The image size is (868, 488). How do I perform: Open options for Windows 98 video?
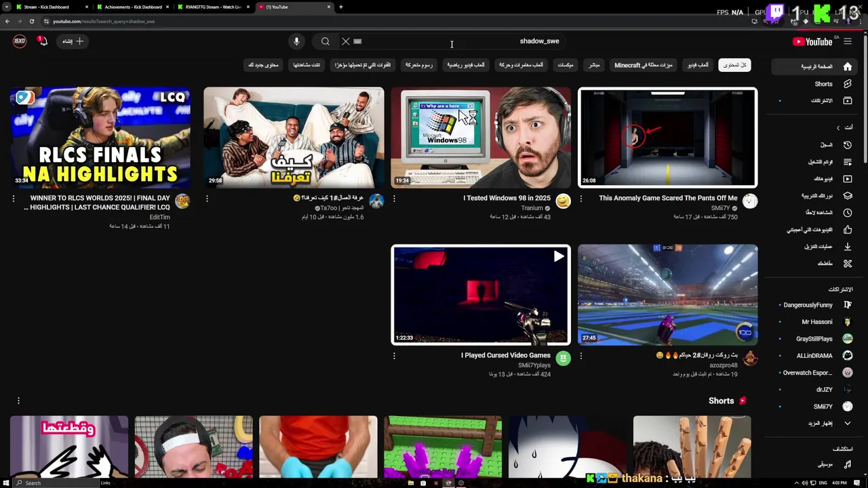pyautogui.click(x=394, y=199)
